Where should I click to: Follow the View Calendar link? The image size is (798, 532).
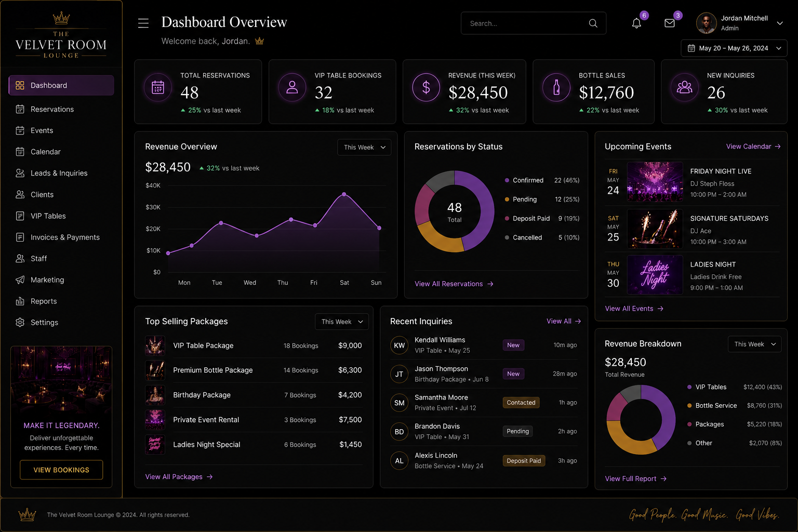tap(753, 147)
